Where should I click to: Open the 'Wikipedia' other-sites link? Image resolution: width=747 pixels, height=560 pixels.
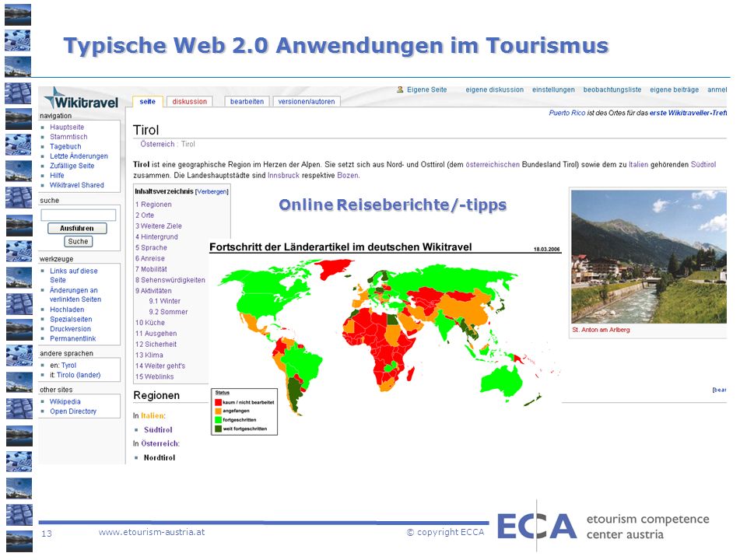pyautogui.click(x=65, y=401)
